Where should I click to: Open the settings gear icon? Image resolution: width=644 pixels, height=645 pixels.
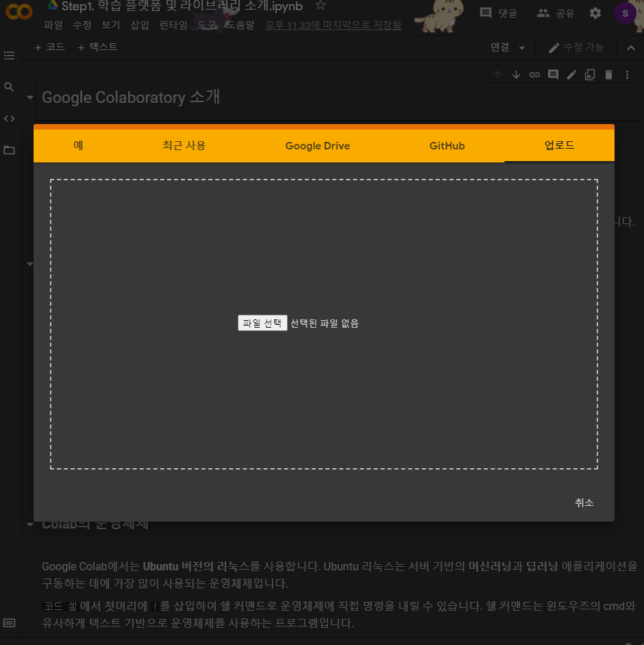(595, 13)
